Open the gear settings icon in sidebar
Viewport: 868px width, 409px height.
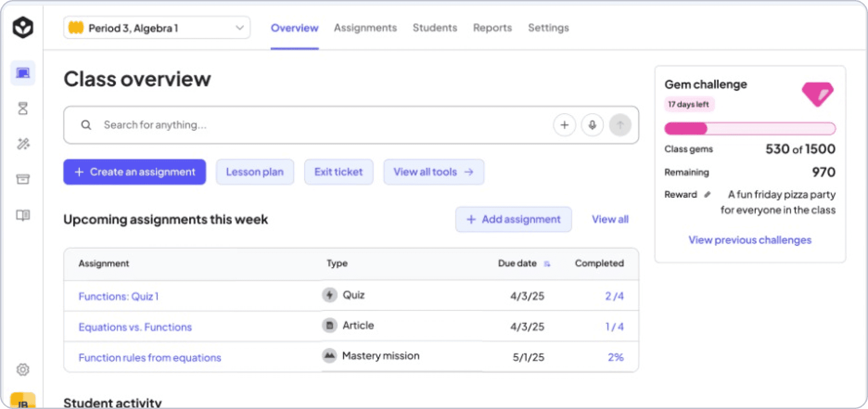pos(23,369)
